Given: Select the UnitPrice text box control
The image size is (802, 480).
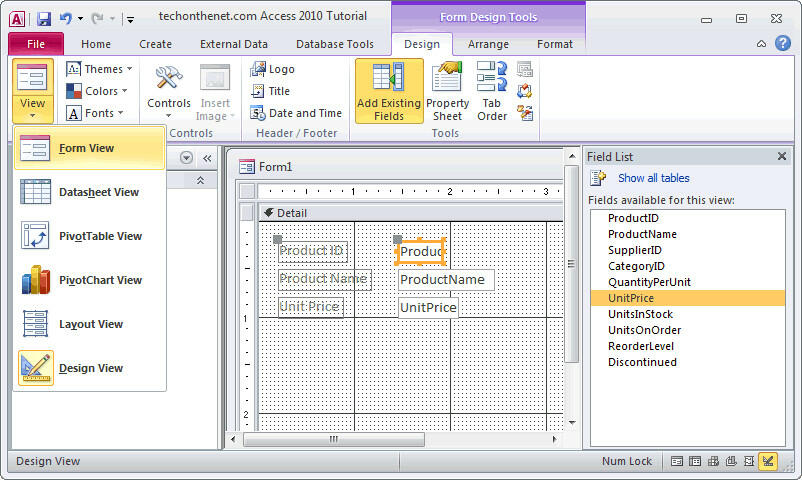Looking at the screenshot, I should [428, 308].
